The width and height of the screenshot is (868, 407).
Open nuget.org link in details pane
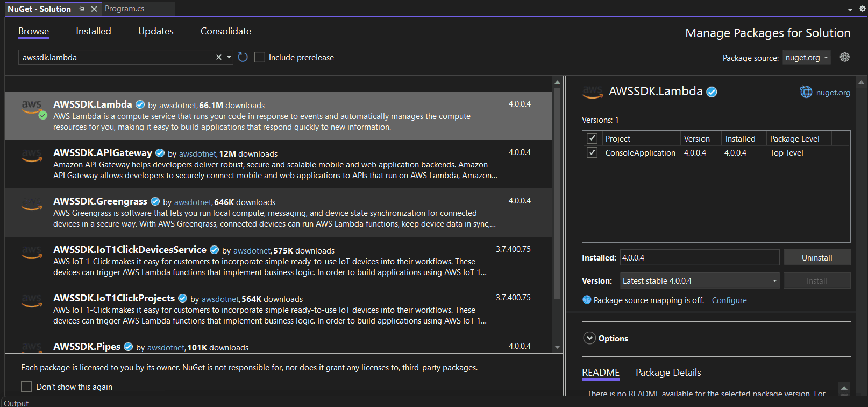(x=833, y=93)
